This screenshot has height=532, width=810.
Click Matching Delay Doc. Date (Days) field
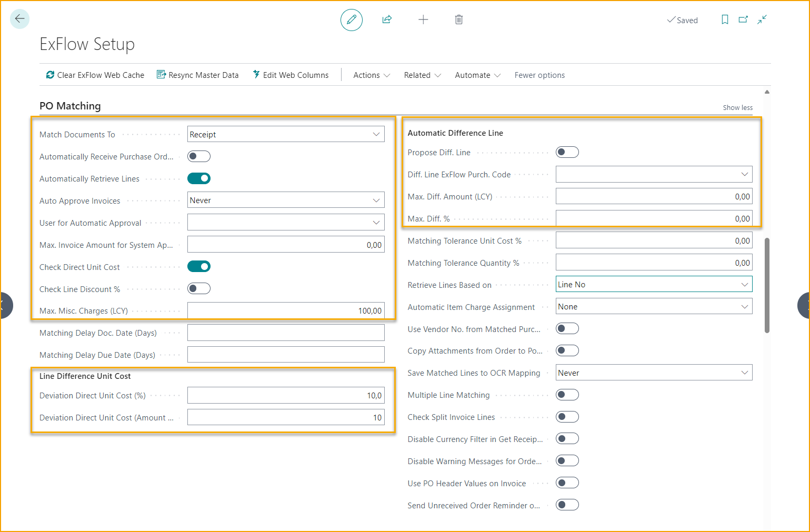tap(286, 333)
